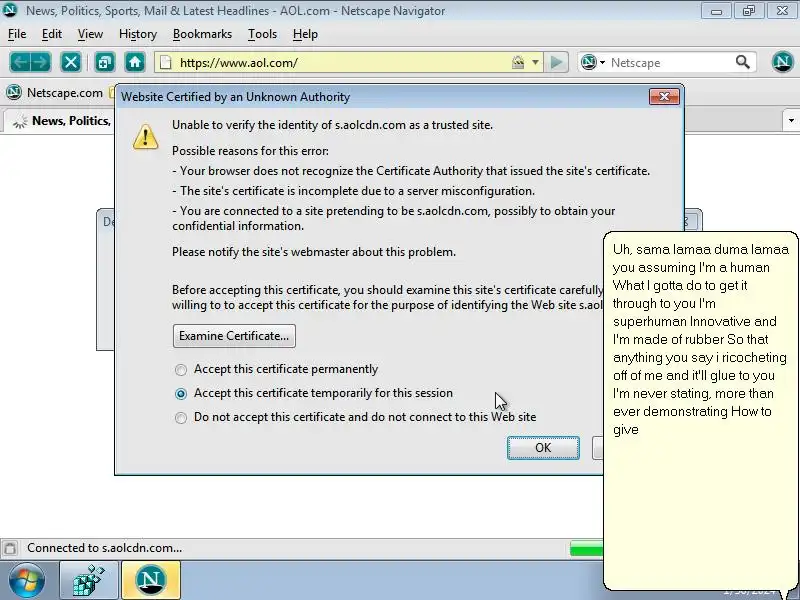This screenshot has width=800, height=600.
Task: Click the Netscape N throbber logo
Action: (x=782, y=62)
